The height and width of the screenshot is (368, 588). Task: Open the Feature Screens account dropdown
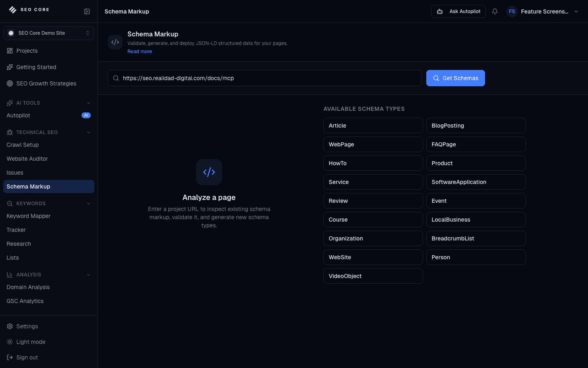(543, 11)
